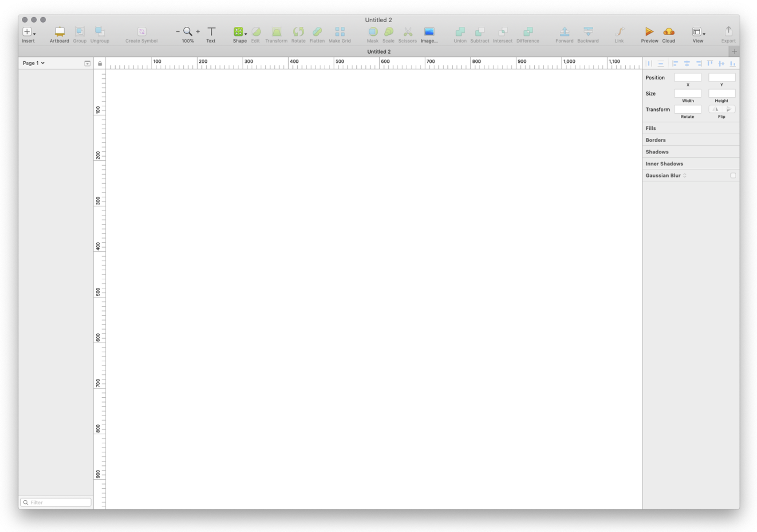Align bottom edges in inspector
Image resolution: width=757 pixels, height=532 pixels.
[x=733, y=64]
